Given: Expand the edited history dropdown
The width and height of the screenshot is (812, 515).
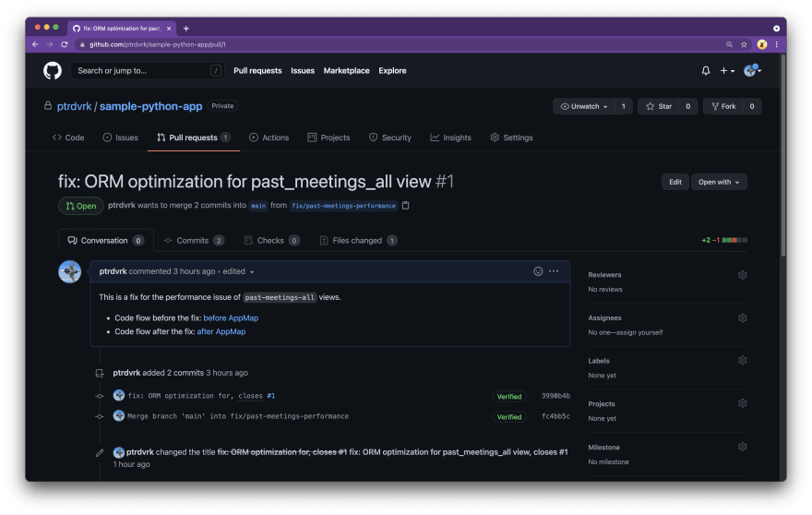Looking at the screenshot, I should point(238,272).
